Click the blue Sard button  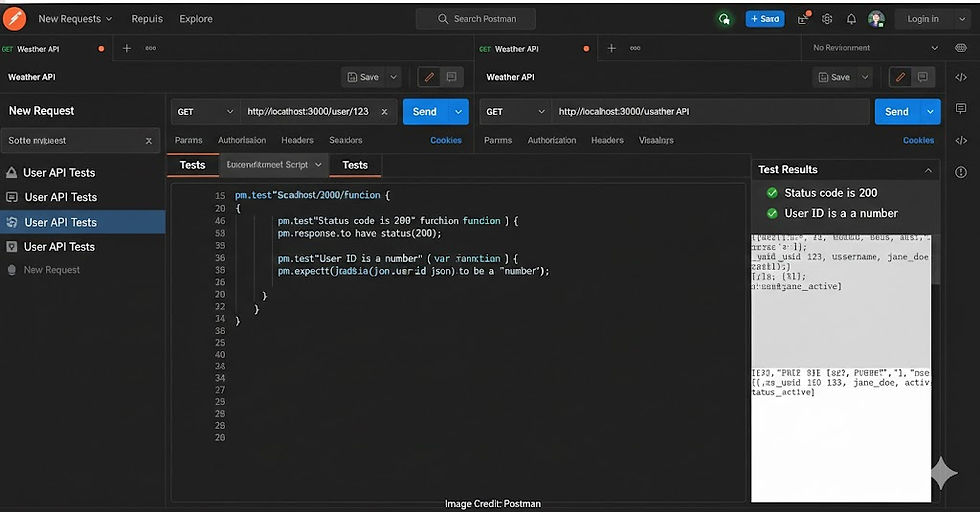(x=765, y=19)
